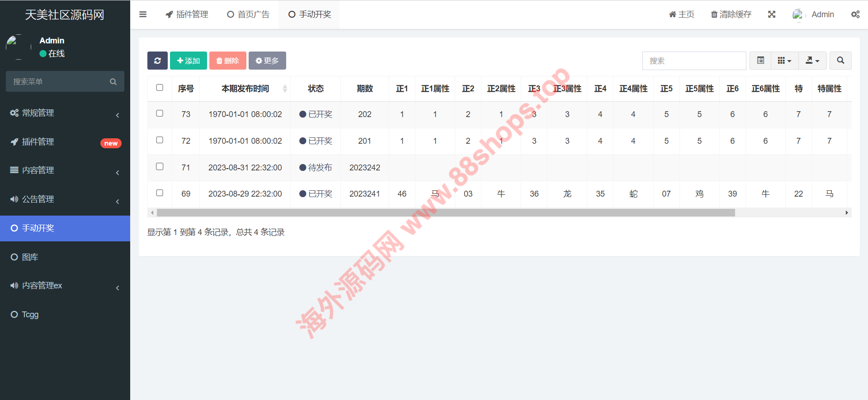Viewport: 868px width, 400px height.
Task: Click the horizontal table scrollbar
Action: [x=445, y=213]
